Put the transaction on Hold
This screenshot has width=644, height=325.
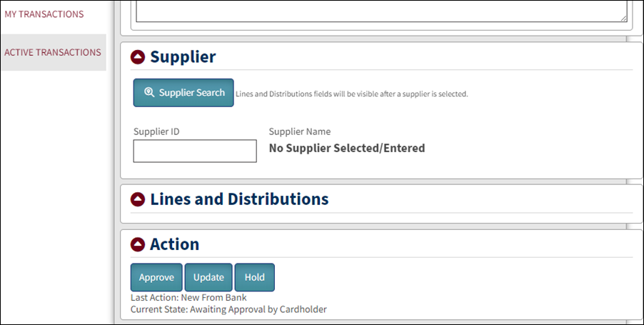point(255,277)
